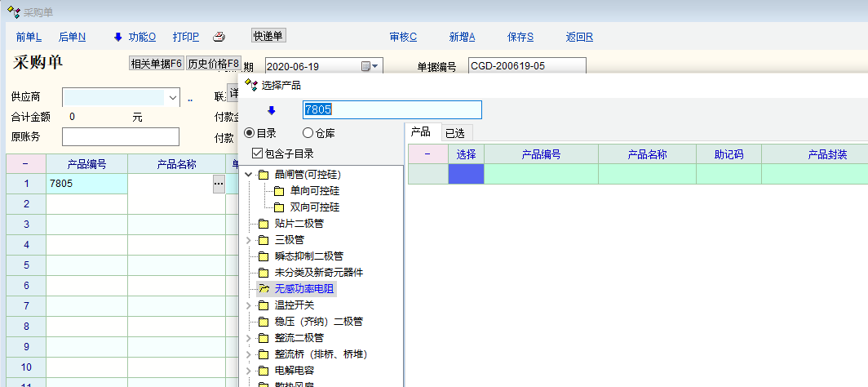The width and height of the screenshot is (868, 387).
Task: Switch to the 已选 tab
Action: click(454, 132)
